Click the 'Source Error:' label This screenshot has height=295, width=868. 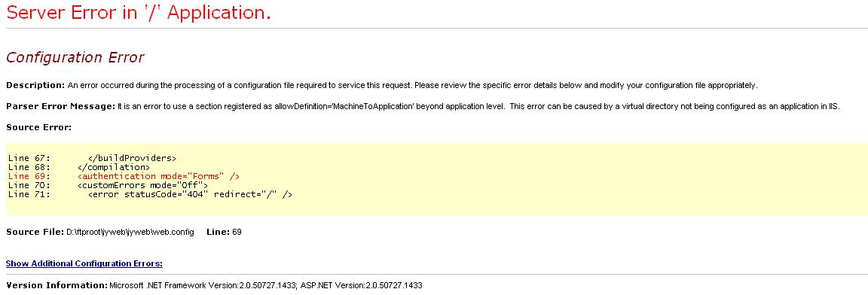point(38,127)
